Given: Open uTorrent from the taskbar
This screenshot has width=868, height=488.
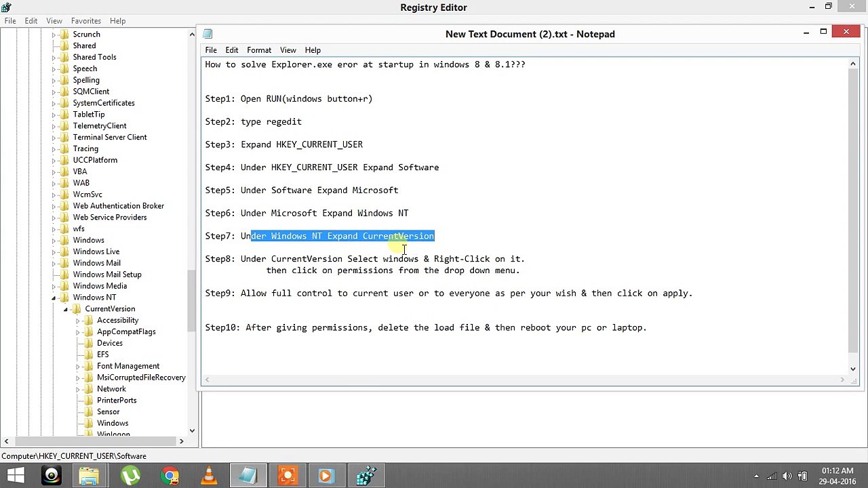Looking at the screenshot, I should click(130, 475).
